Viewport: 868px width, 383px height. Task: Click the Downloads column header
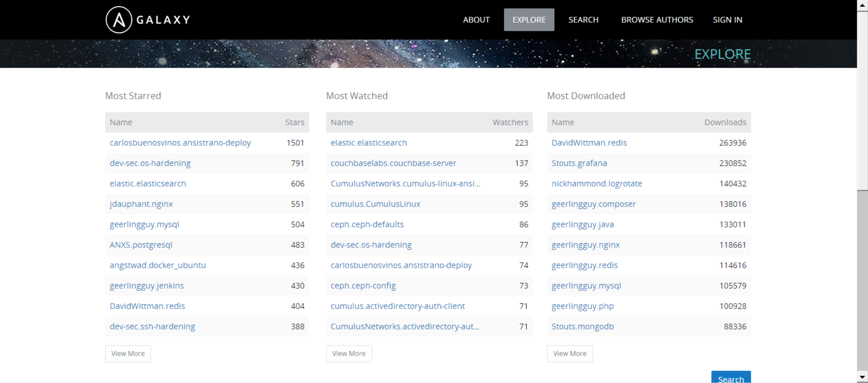[x=725, y=122]
